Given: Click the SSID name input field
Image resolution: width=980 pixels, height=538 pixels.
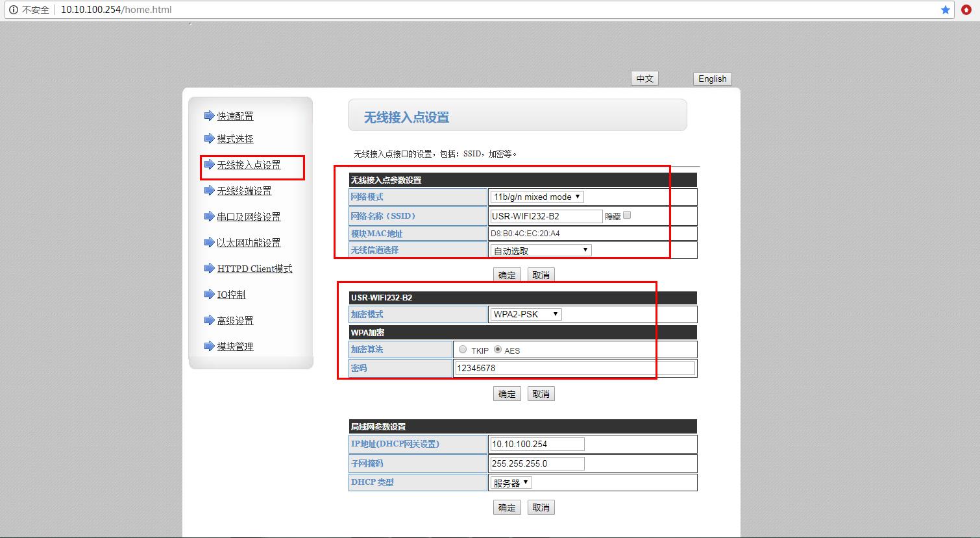Looking at the screenshot, I should coord(546,216).
